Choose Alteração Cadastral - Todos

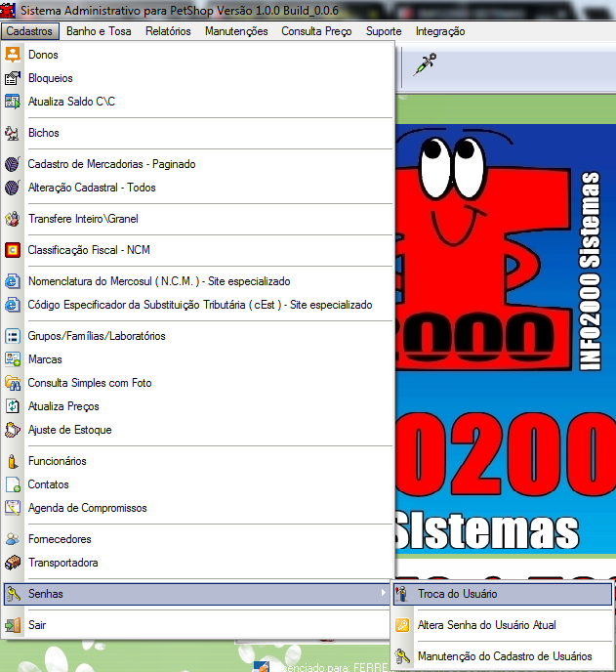[x=198, y=188]
